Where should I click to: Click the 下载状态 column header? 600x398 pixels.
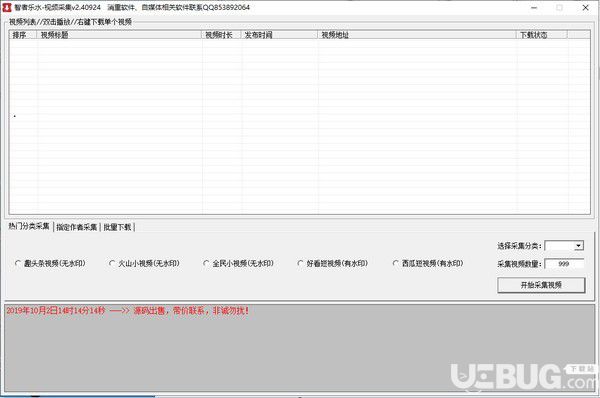click(542, 35)
